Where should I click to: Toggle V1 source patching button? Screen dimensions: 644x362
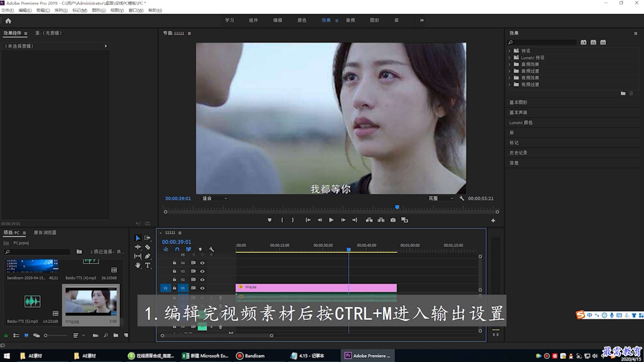(165, 288)
